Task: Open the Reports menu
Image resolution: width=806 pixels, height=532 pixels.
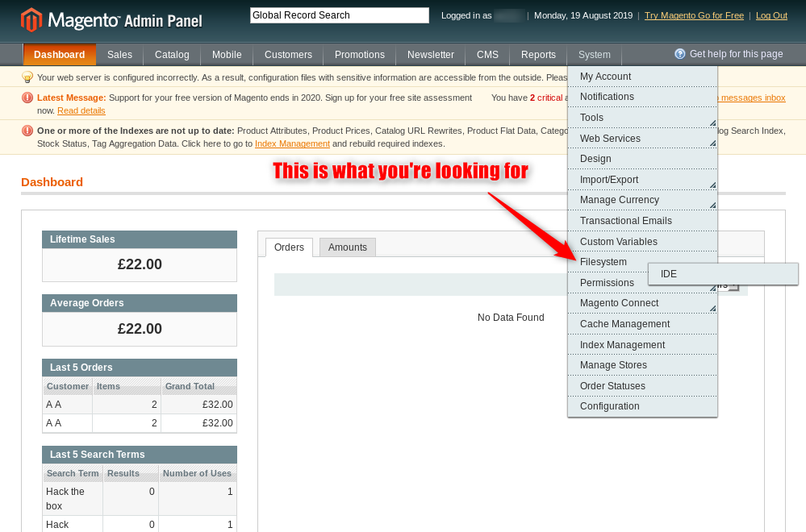Action: (538, 55)
